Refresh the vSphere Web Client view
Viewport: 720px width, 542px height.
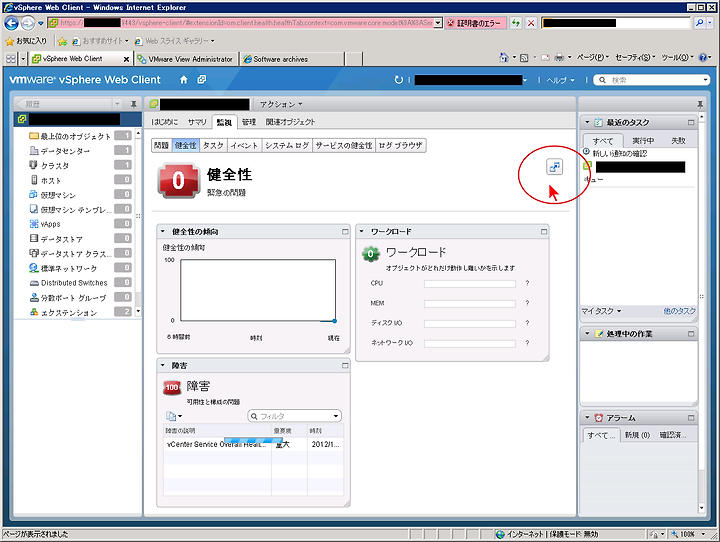399,80
